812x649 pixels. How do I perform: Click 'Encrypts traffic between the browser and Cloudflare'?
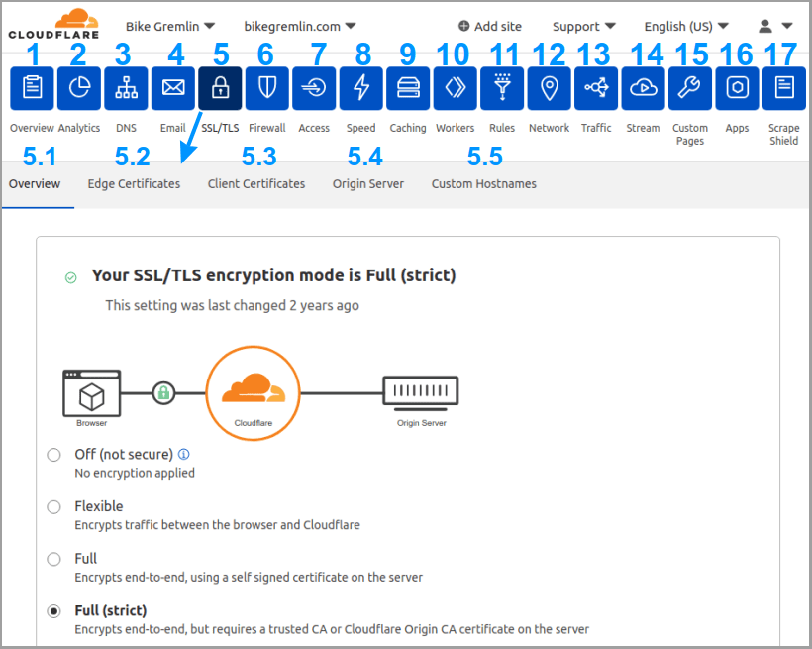(218, 525)
